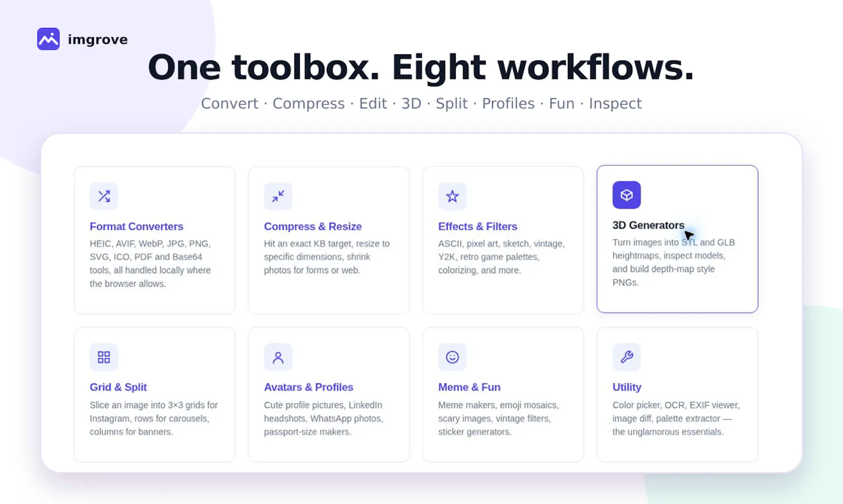Click the Effects & Filters star icon
Viewport: 843px width, 504px height.
tap(452, 196)
